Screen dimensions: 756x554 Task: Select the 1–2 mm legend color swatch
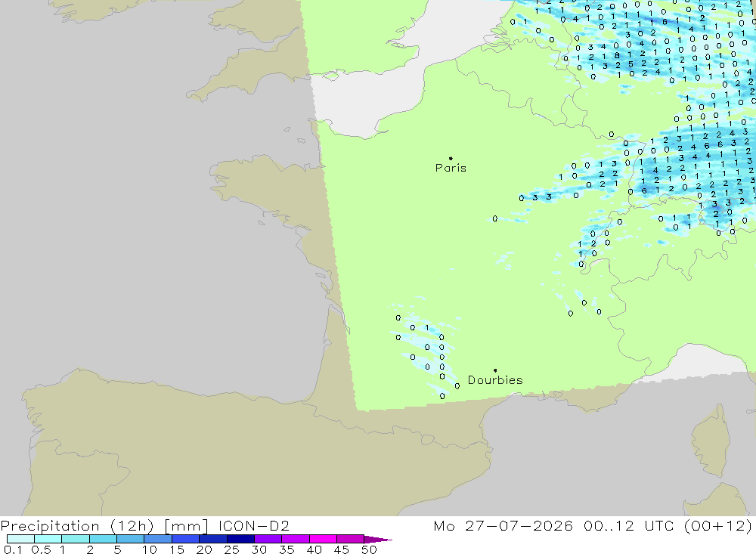click(75, 539)
